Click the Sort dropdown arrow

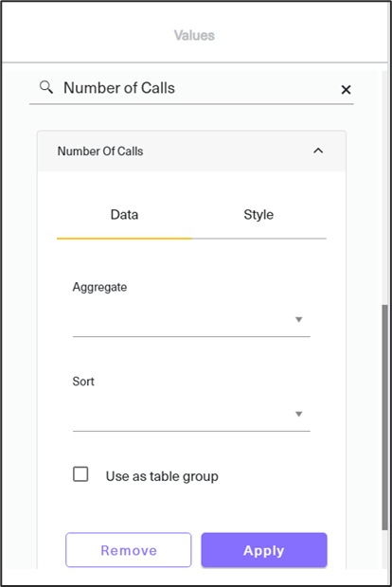299,414
